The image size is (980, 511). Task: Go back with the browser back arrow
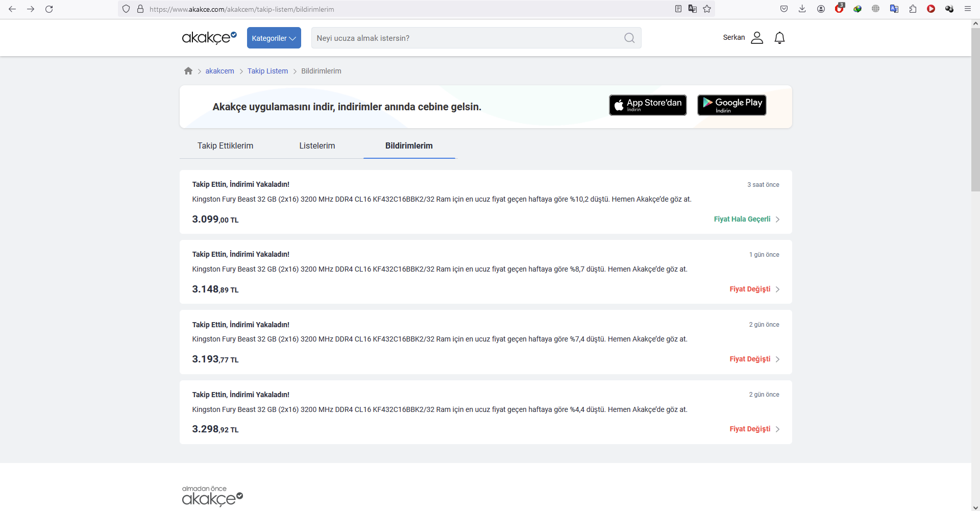[x=12, y=9]
